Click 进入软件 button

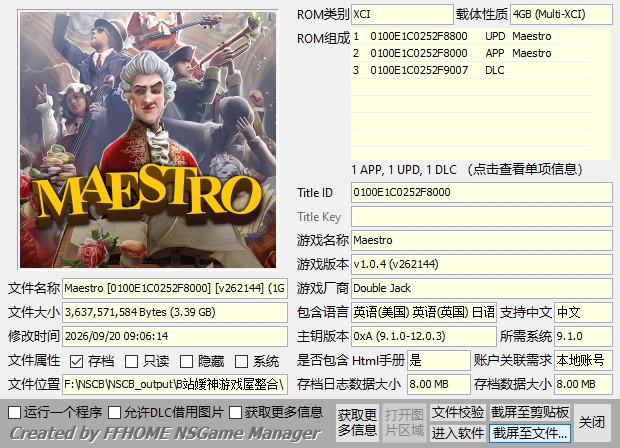457,433
